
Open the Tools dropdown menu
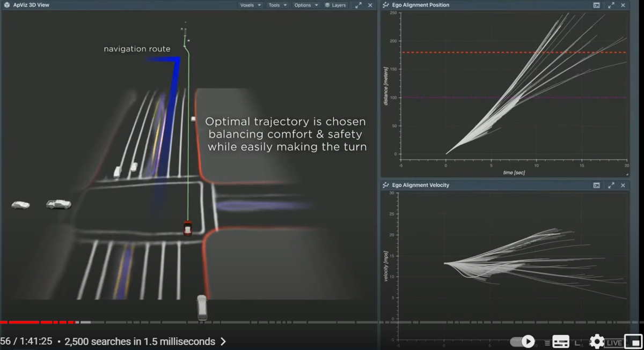277,5
